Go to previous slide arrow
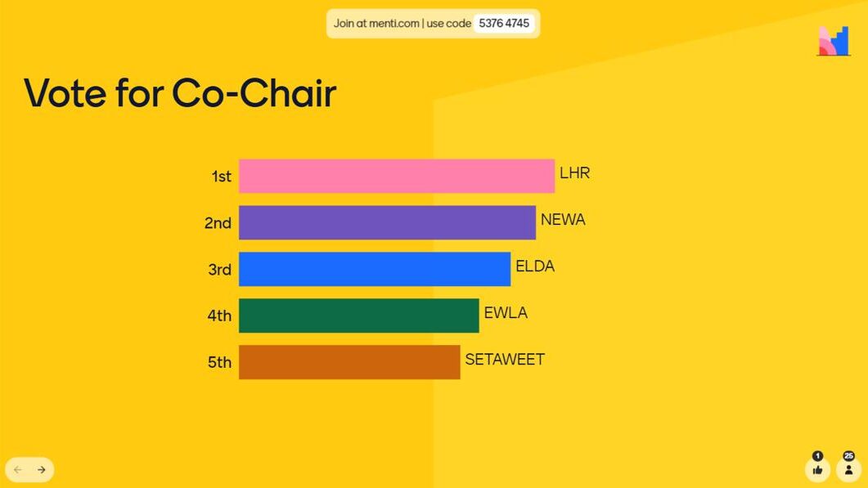Viewport: 868px width, 488px height. tap(18, 470)
